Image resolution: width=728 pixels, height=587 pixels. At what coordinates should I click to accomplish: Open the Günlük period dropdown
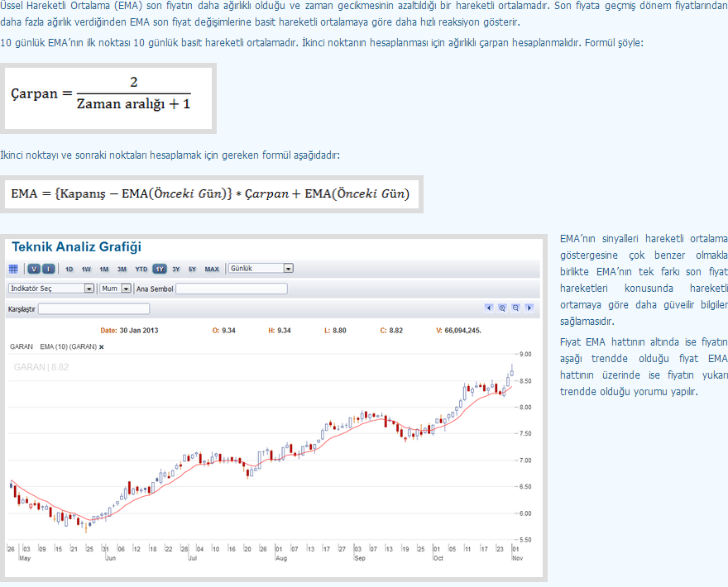click(x=261, y=268)
